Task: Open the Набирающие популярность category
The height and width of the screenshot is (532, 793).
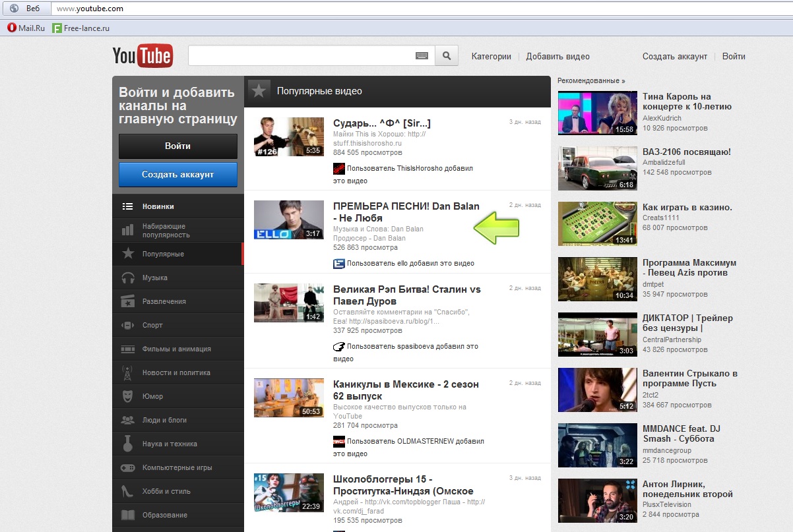Action: [x=177, y=230]
